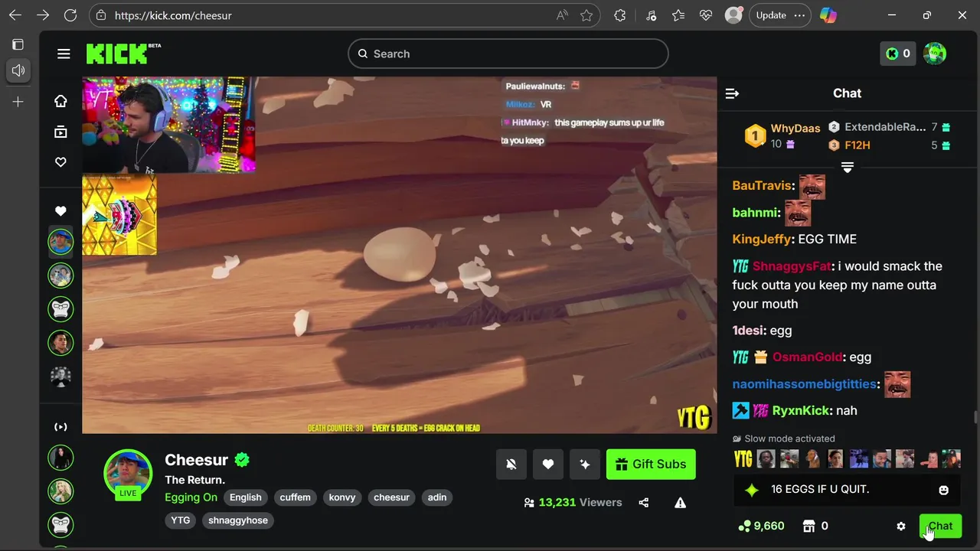Open the hamburger navigation menu
This screenshot has width=980, height=551.
tap(64, 54)
